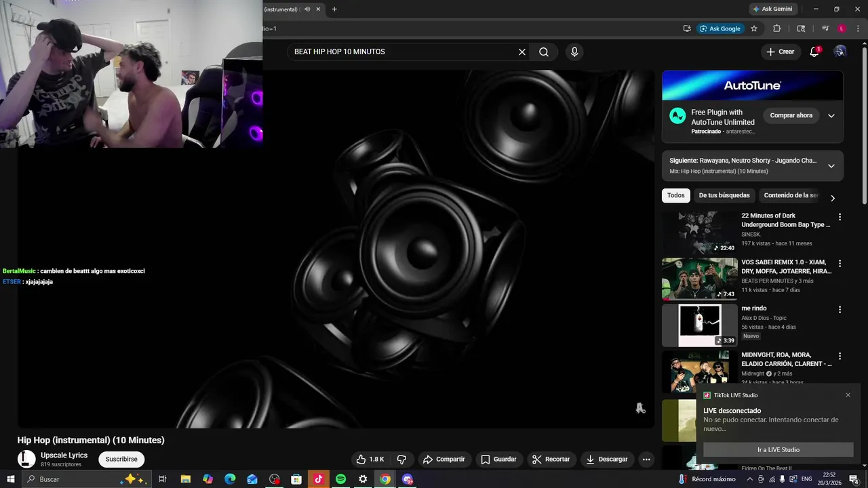Image resolution: width=868 pixels, height=488 pixels.
Task: Open the ENG language indicator in tray
Action: (806, 479)
